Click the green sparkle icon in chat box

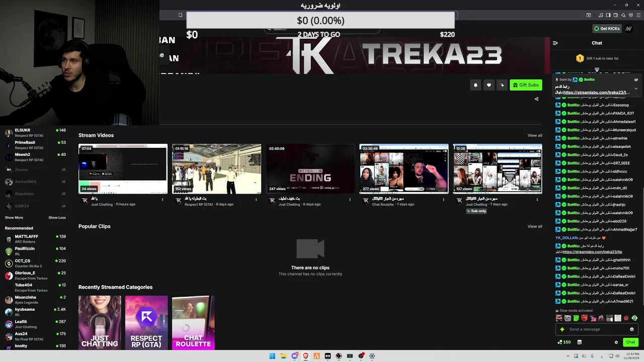[562, 329]
